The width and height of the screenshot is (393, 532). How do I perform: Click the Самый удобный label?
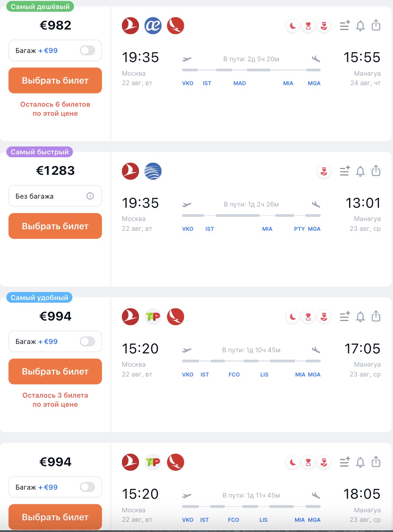(39, 298)
